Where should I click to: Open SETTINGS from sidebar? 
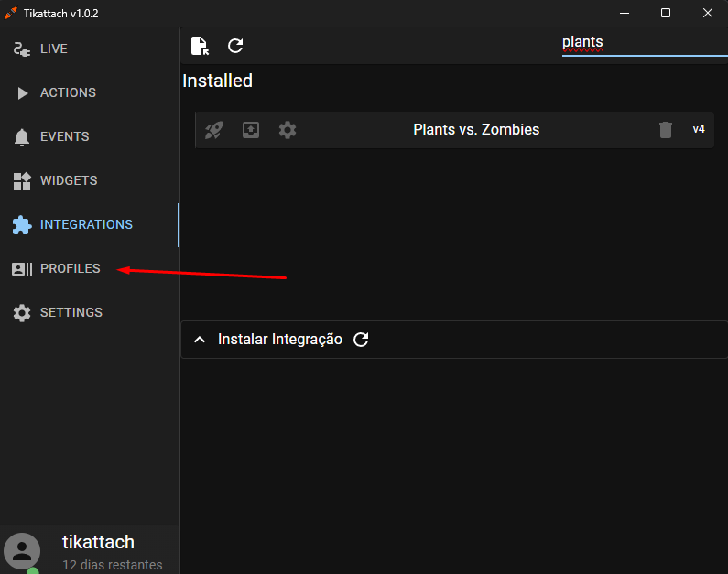pyautogui.click(x=89, y=313)
